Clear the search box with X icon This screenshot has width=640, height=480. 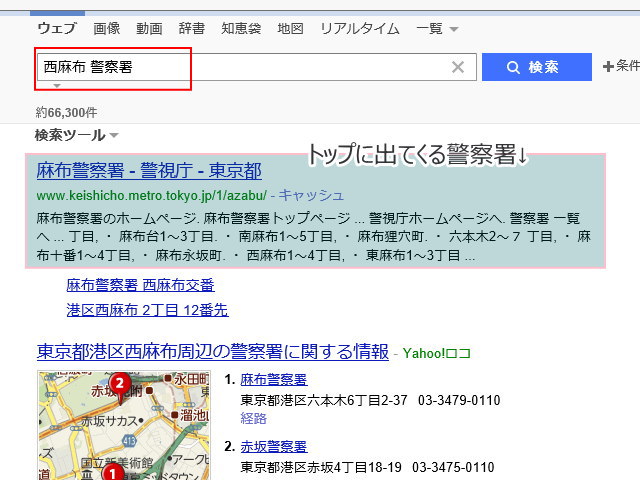(458, 67)
